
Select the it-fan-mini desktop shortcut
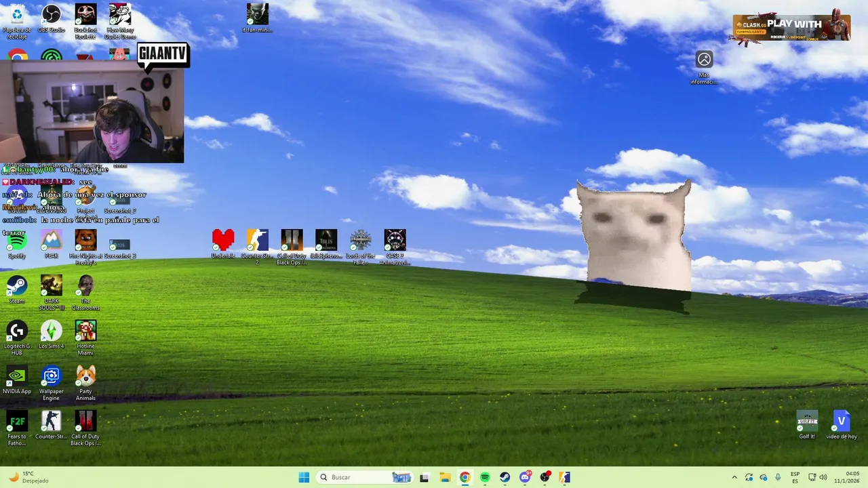(257, 18)
